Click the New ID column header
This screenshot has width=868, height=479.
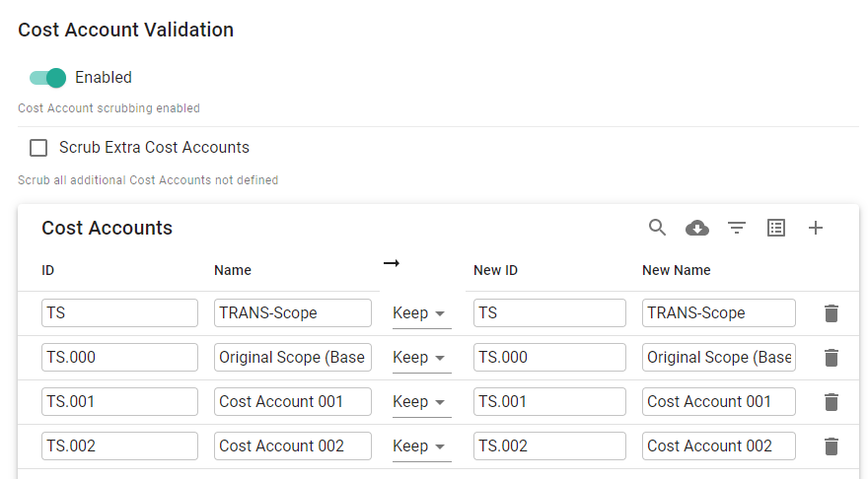click(495, 270)
